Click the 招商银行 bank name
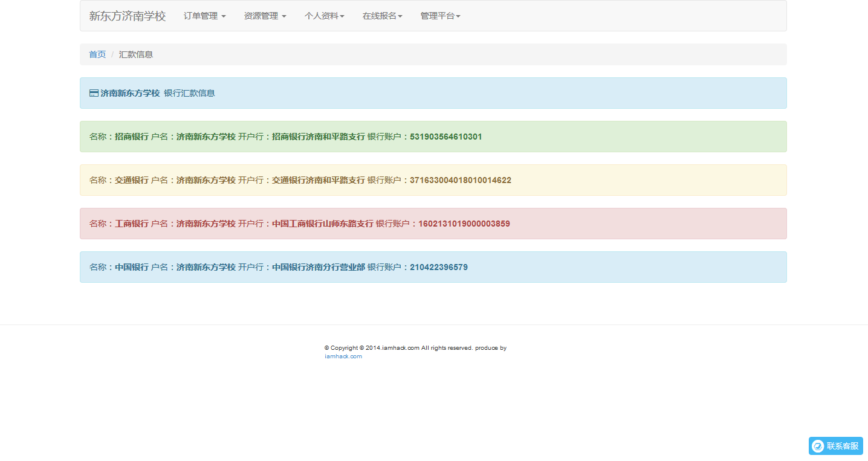This screenshot has width=868, height=461. [132, 137]
